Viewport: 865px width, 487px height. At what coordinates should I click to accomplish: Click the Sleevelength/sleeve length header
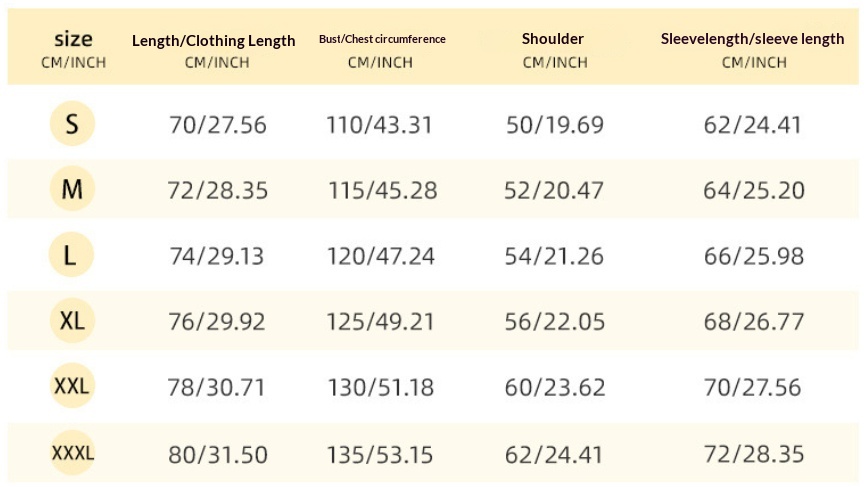[x=753, y=39]
